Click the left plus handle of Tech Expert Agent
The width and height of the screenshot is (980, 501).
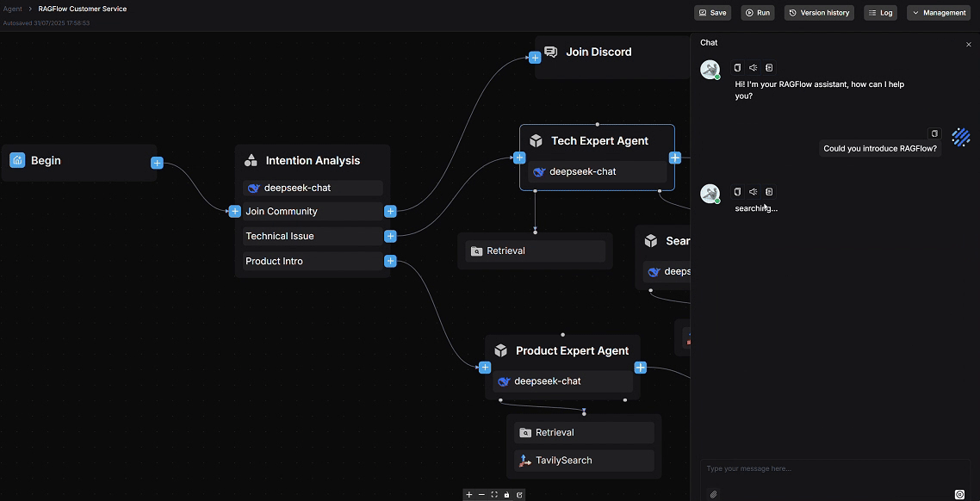518,158
